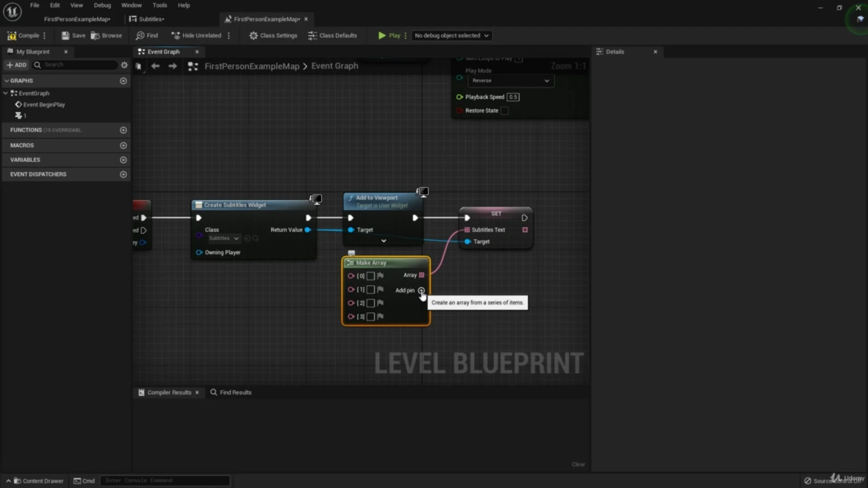Close the Event Graph tab
Screen dimensions: 868x488
(x=197, y=52)
